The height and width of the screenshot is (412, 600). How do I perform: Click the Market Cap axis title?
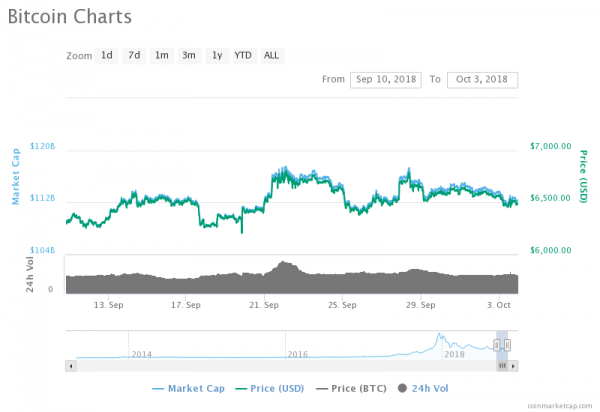pyautogui.click(x=16, y=176)
